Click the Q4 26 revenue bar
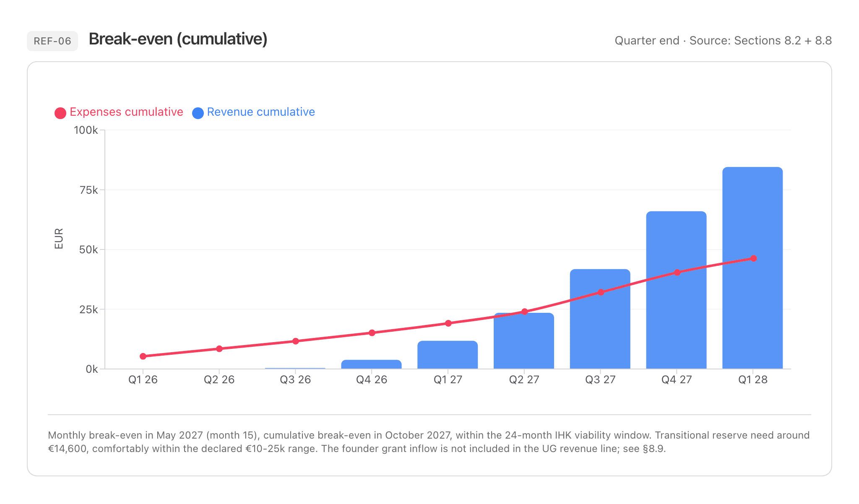This screenshot has width=859, height=504. click(372, 364)
